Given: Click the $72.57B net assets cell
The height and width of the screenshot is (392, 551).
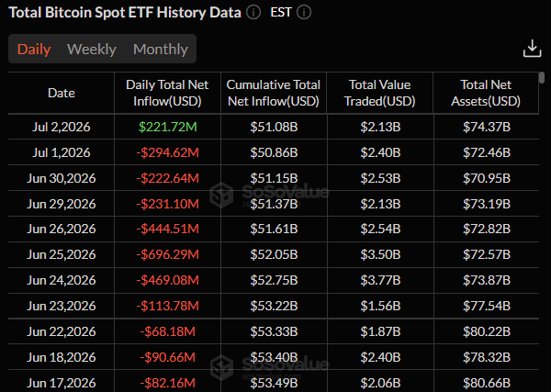Looking at the screenshot, I should click(x=487, y=254).
